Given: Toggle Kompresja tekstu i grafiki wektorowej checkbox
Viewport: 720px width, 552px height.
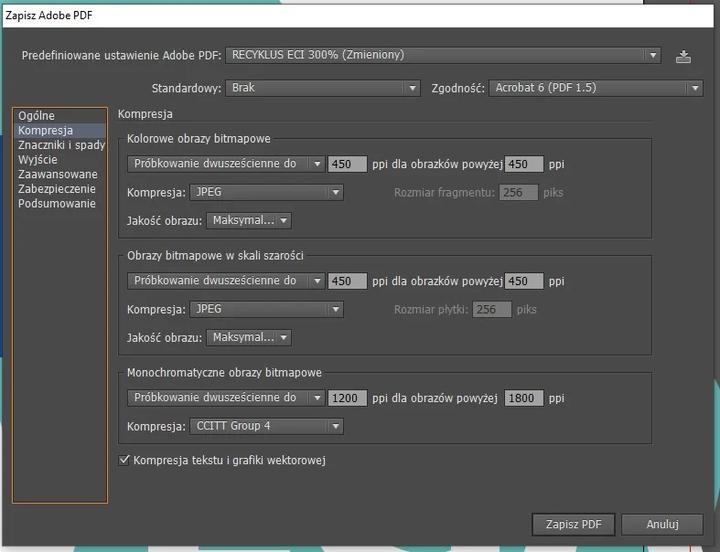Looking at the screenshot, I should tap(125, 460).
